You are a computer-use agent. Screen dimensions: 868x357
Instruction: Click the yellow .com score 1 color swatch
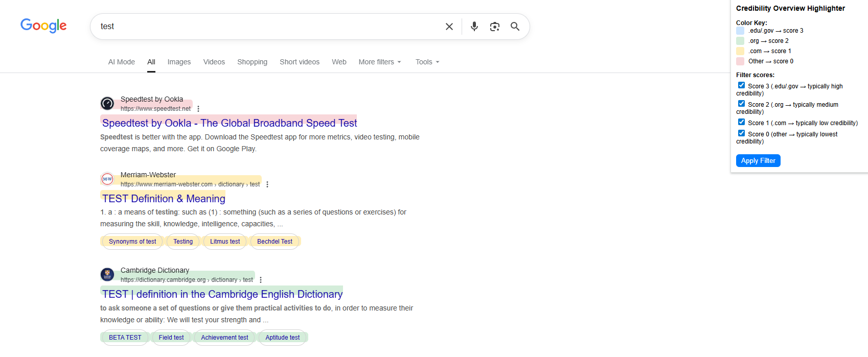(740, 51)
